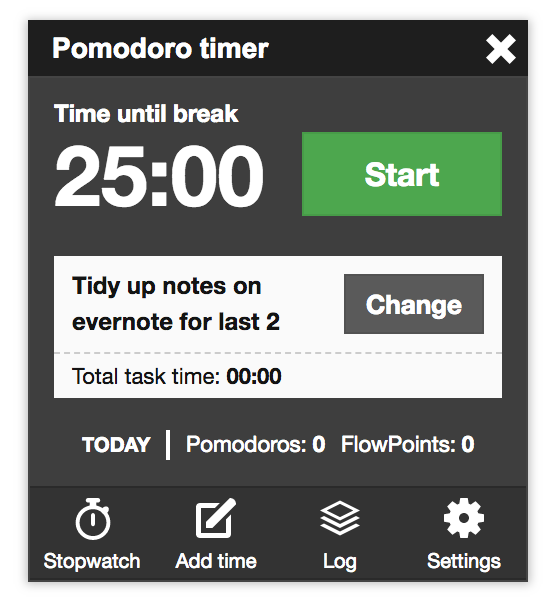The image size is (558, 608).
Task: Select the Log label
Action: tap(340, 562)
